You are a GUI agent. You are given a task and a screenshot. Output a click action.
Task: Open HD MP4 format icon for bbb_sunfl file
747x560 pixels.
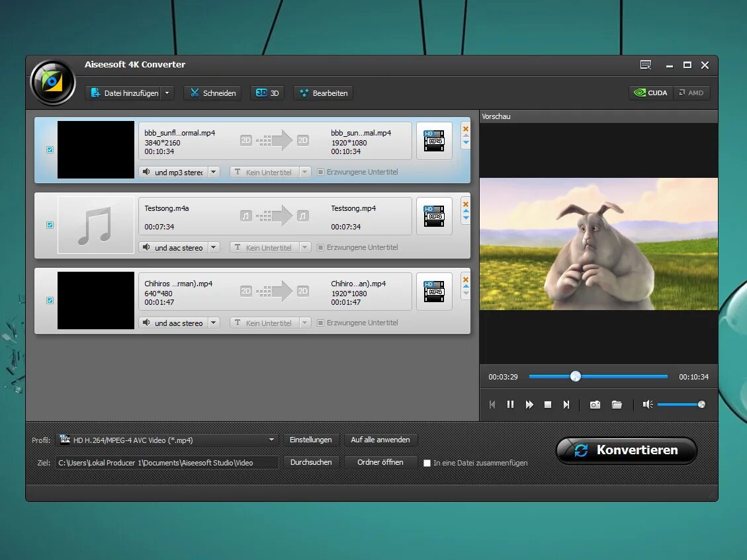click(434, 141)
